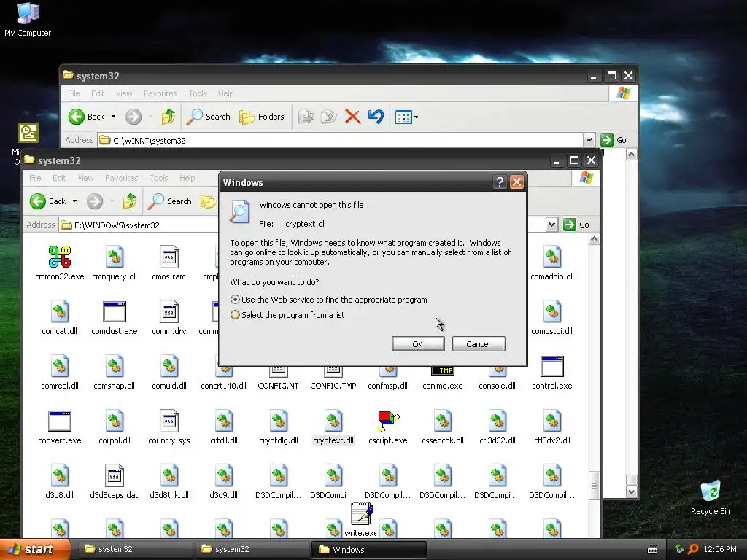The width and height of the screenshot is (747, 560).
Task: Select the cmnquery.dll file icon
Action: pos(115,257)
